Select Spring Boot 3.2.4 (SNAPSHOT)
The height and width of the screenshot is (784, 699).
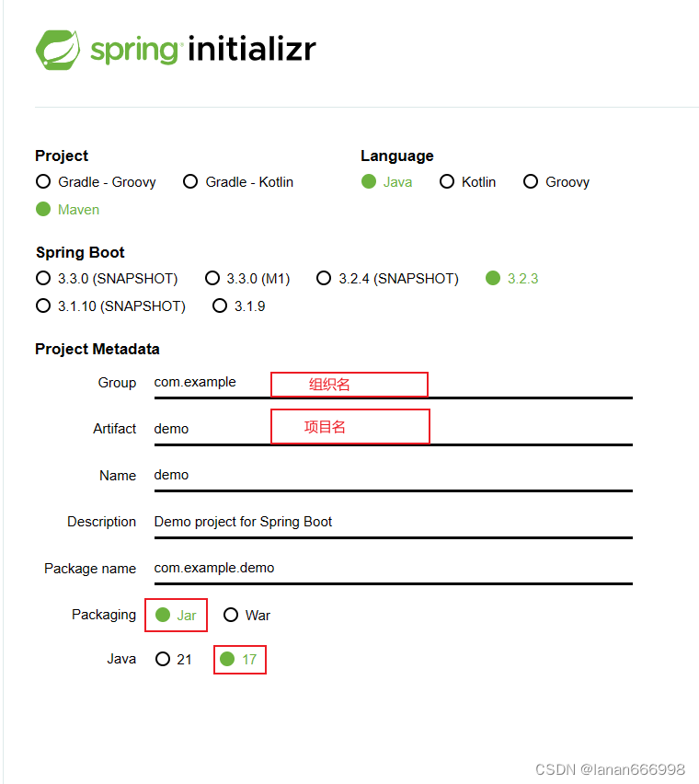click(388, 278)
